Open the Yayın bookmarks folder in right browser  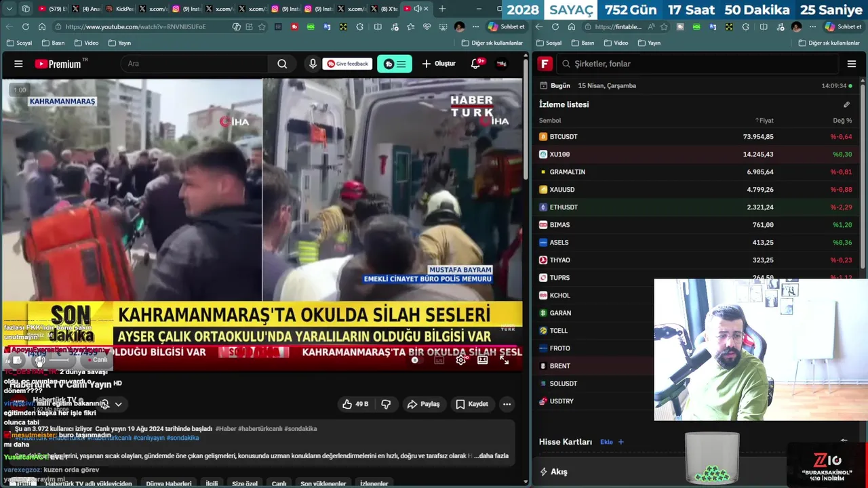tap(649, 43)
